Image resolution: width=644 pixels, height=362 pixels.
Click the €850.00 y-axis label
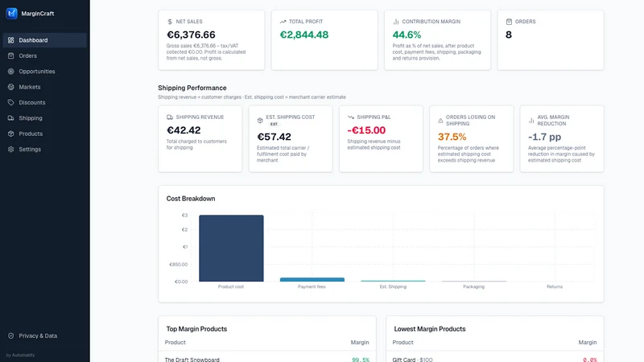pyautogui.click(x=178, y=265)
